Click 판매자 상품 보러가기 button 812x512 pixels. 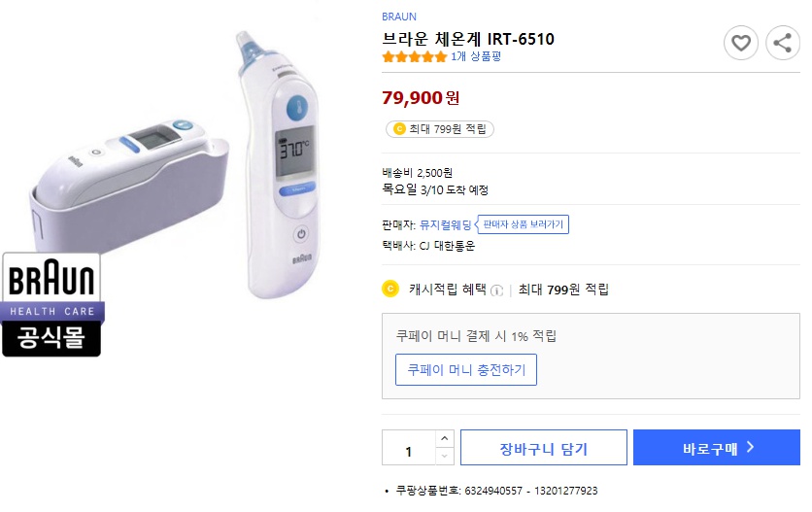(x=523, y=224)
